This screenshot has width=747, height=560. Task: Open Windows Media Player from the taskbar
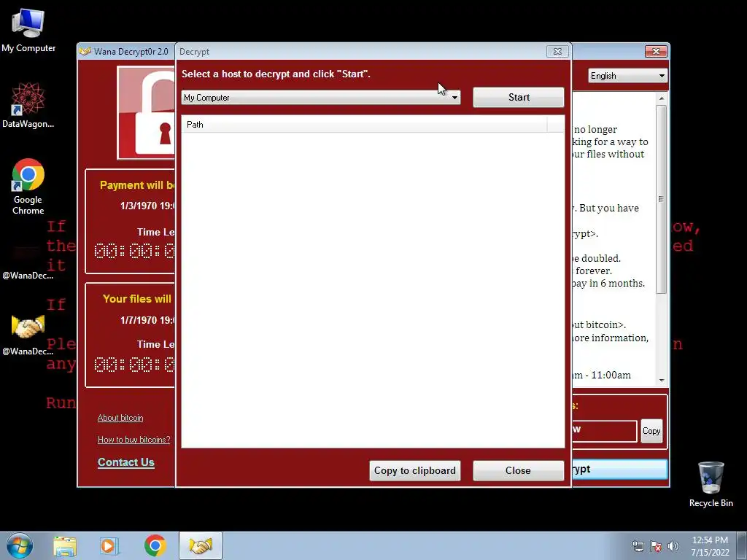(x=109, y=546)
